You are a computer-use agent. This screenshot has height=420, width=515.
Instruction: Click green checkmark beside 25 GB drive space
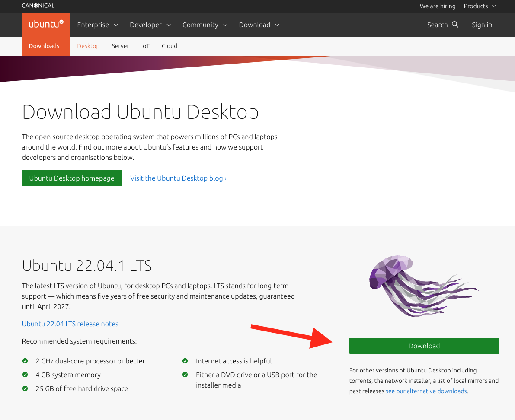[x=25, y=388]
